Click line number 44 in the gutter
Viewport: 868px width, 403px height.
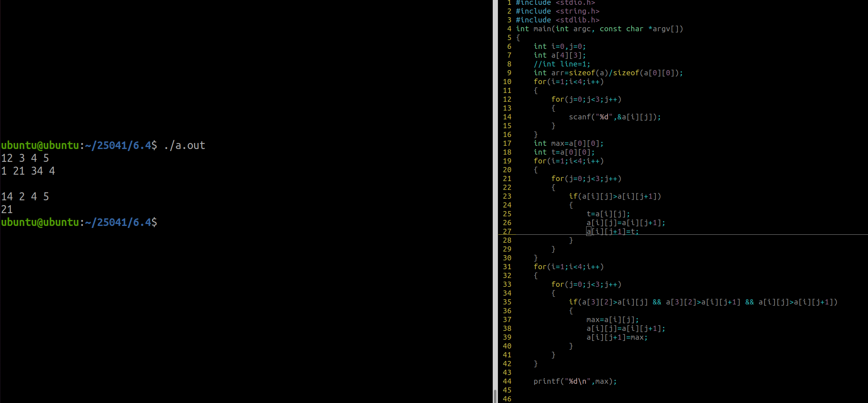[x=507, y=381]
